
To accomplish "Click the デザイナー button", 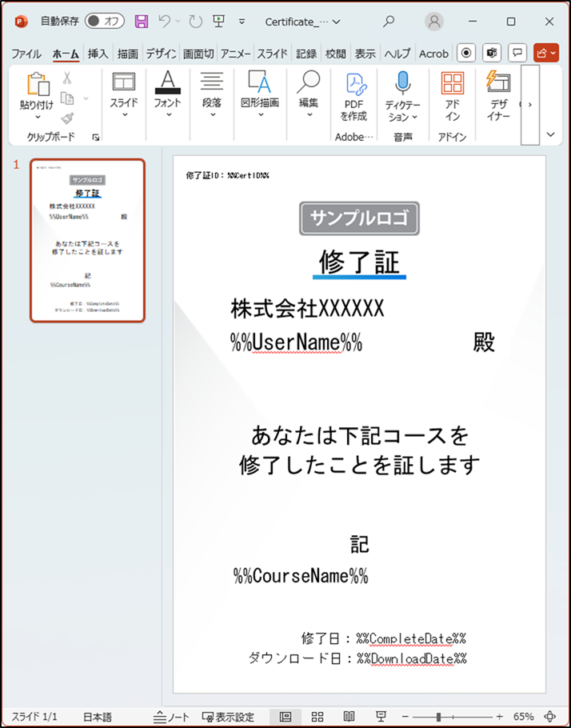I will (x=498, y=97).
